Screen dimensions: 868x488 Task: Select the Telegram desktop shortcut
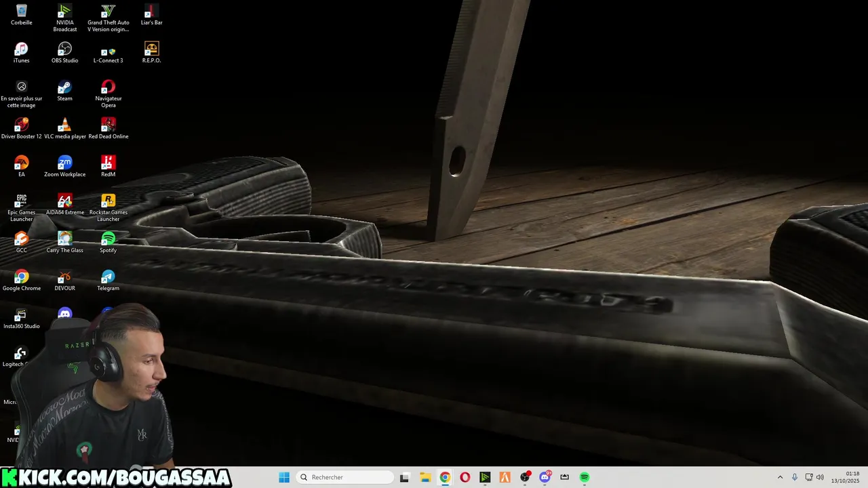pos(108,280)
